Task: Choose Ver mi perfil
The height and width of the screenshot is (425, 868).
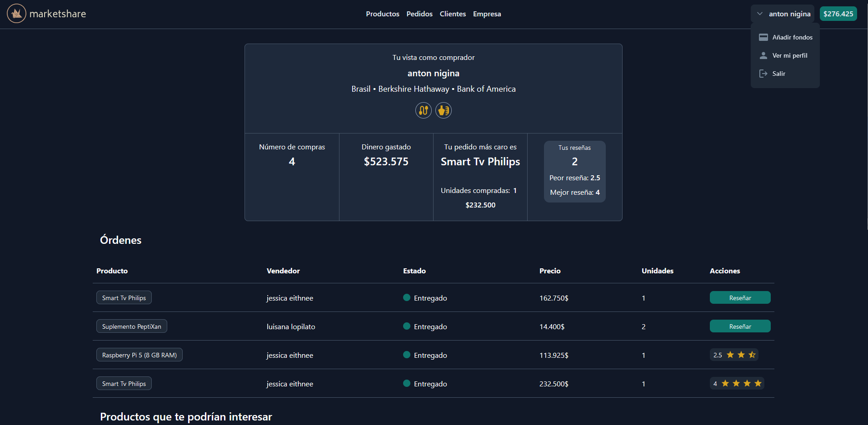Action: click(785, 55)
